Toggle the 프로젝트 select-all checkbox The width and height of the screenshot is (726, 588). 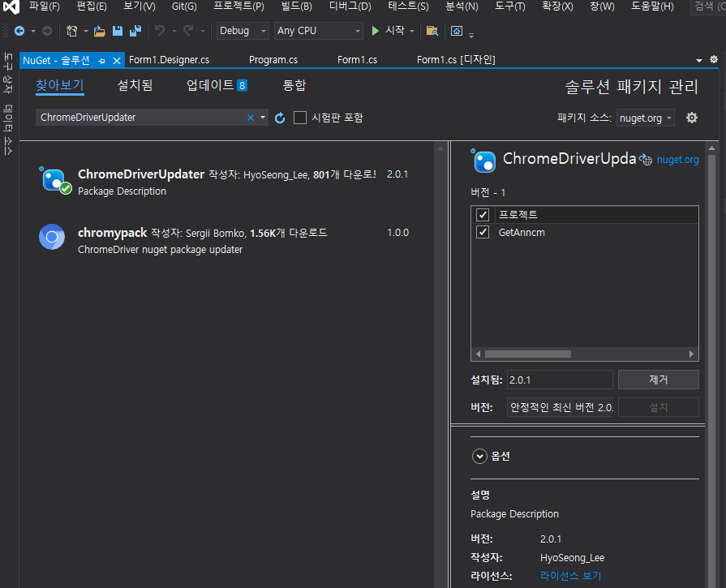[483, 215]
